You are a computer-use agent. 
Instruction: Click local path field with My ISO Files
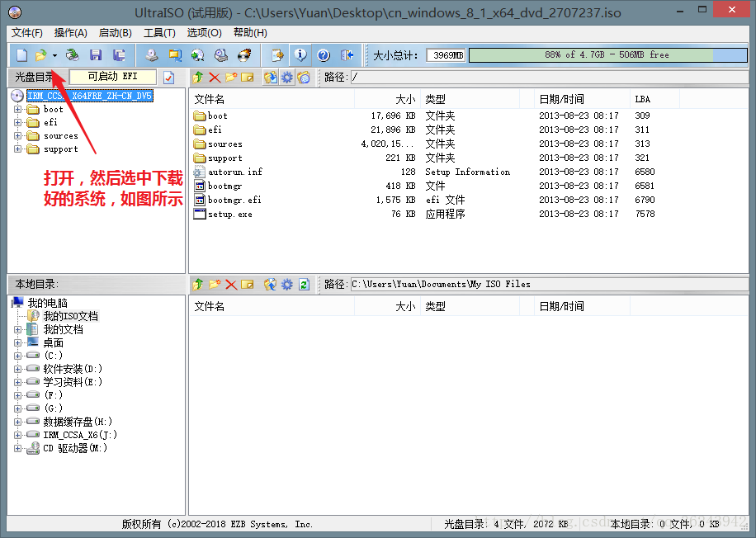tap(549, 285)
